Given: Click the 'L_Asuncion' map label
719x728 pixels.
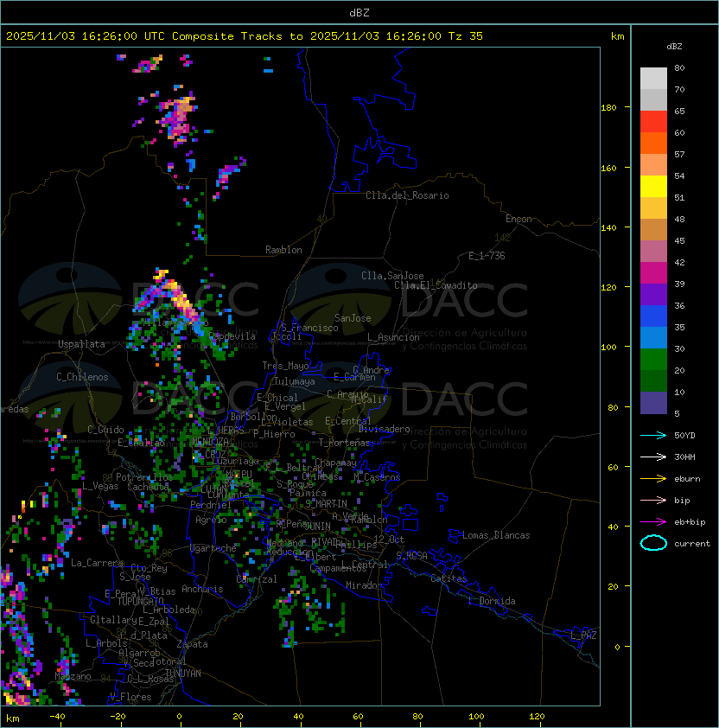Looking at the screenshot, I should 393,337.
